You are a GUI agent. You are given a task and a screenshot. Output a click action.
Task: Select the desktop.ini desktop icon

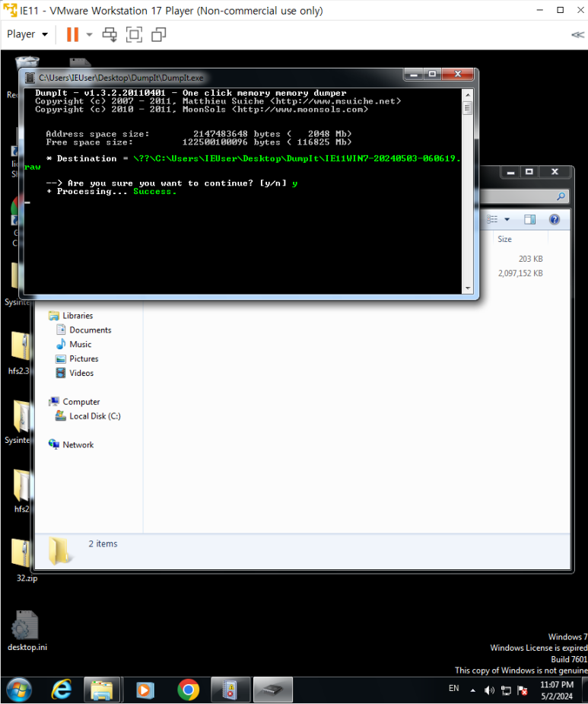click(x=27, y=631)
